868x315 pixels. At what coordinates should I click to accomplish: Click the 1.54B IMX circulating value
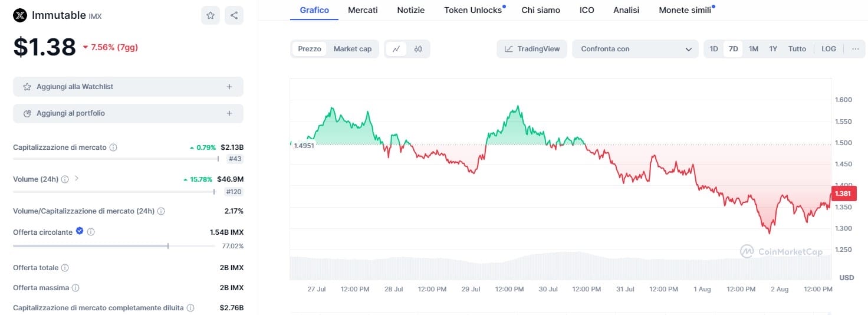click(x=226, y=232)
